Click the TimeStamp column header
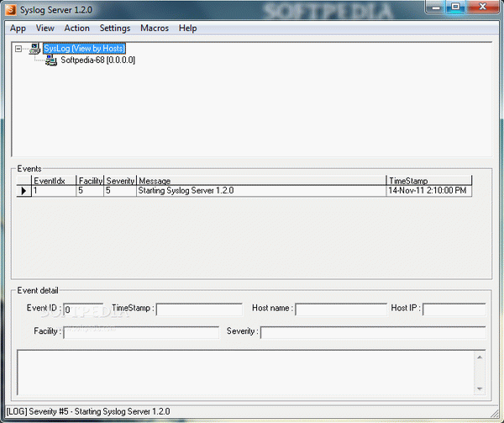The image size is (504, 423). (x=428, y=181)
